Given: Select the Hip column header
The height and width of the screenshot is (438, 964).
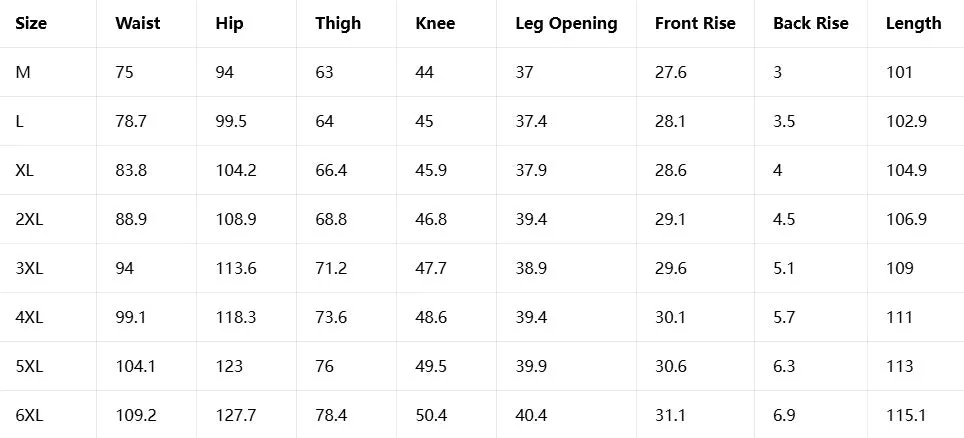Looking at the screenshot, I should point(229,23).
